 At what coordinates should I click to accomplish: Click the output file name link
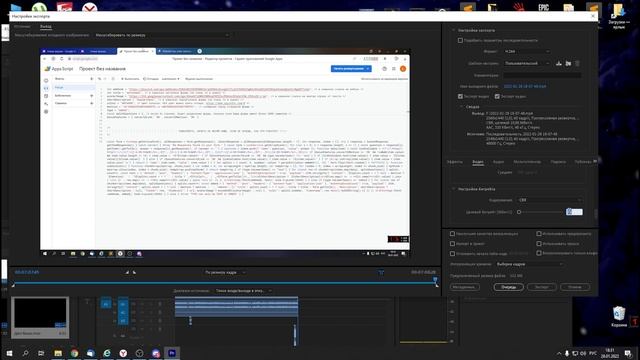pos(525,87)
